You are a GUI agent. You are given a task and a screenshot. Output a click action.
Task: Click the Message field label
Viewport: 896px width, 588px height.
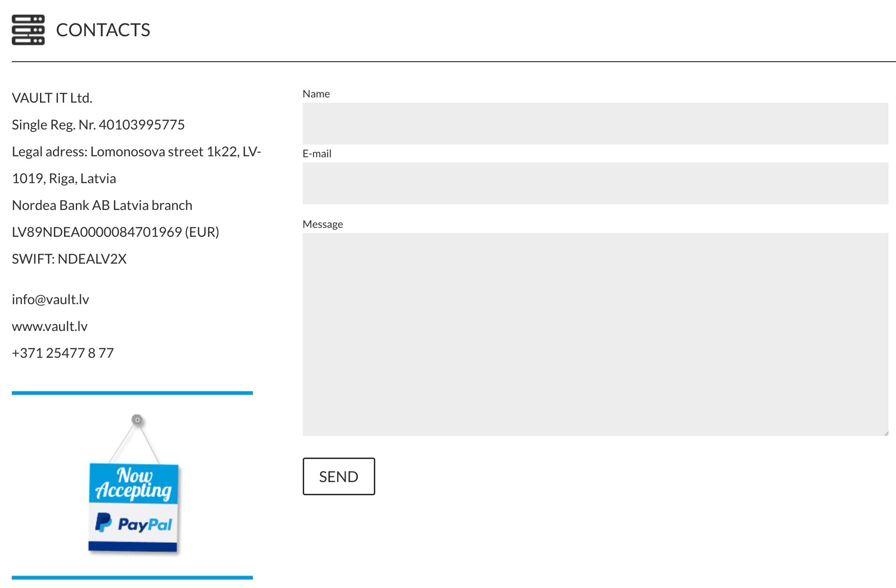point(323,224)
